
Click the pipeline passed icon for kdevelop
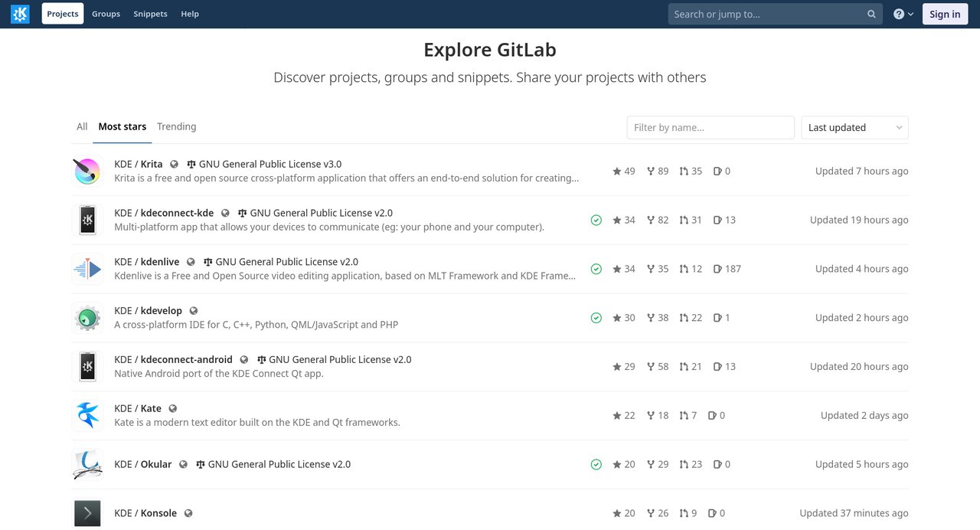[596, 318]
